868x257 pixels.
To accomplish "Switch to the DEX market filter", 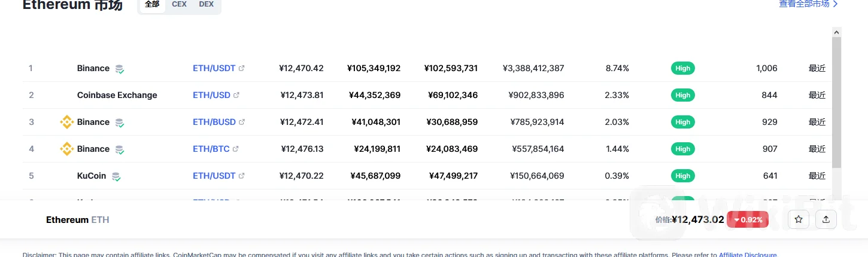I will click(207, 4).
